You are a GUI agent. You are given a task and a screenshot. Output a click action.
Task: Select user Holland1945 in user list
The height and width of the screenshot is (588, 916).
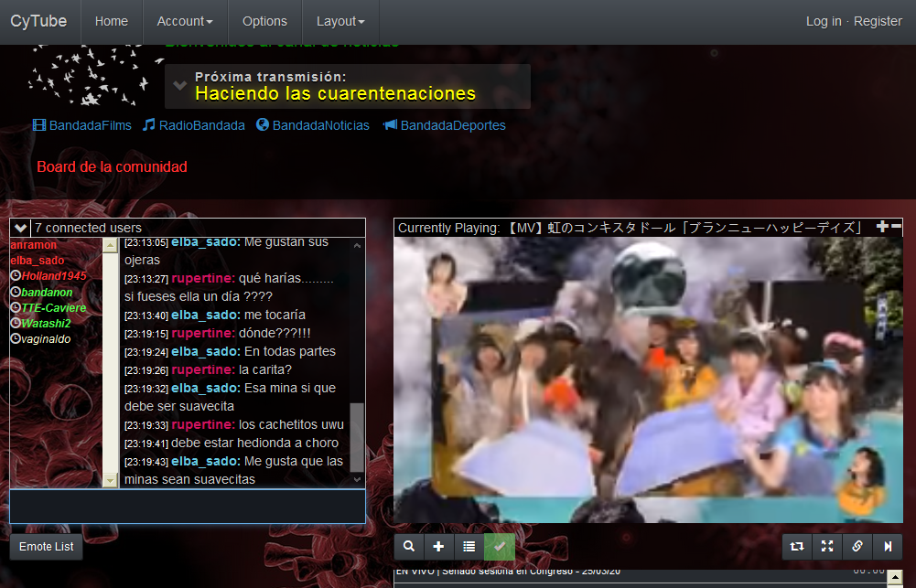point(54,276)
